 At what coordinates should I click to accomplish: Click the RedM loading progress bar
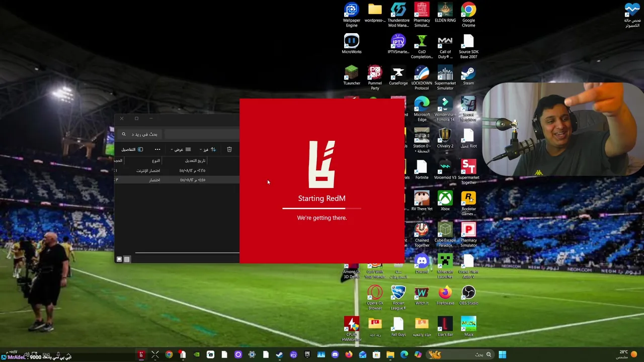click(322, 208)
